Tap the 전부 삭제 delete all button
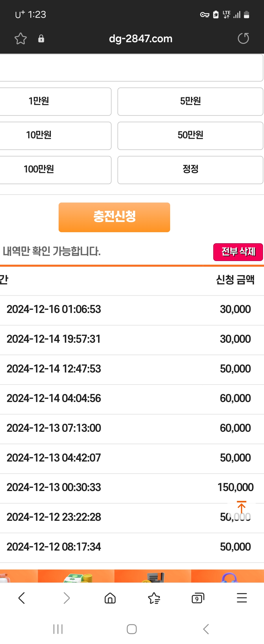 (238, 252)
